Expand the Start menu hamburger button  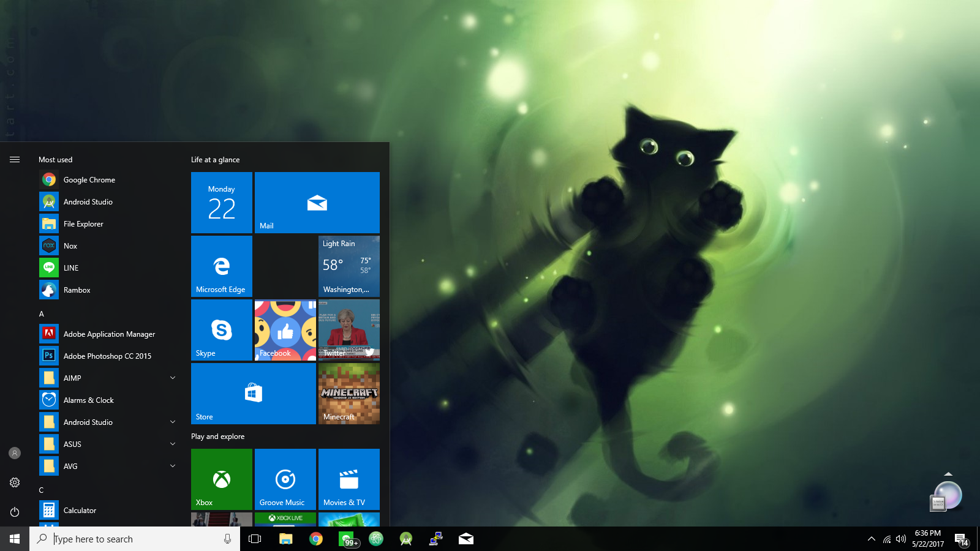tap(15, 160)
